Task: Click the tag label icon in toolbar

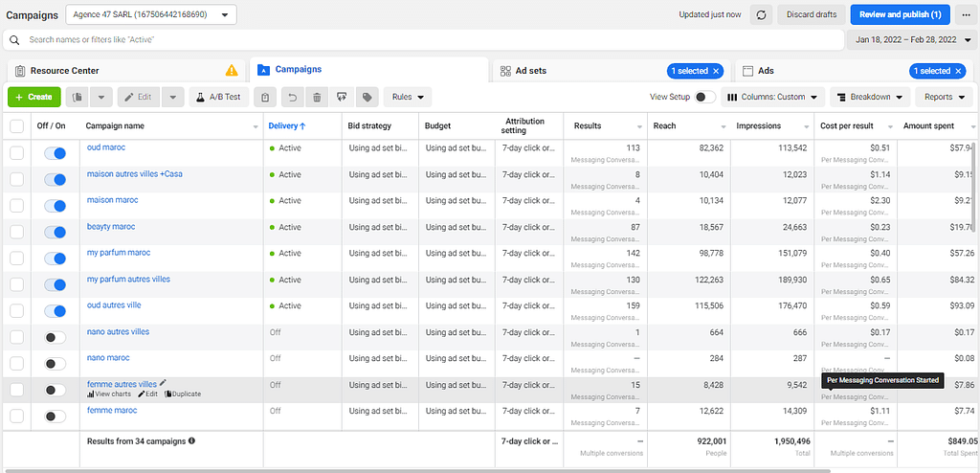Action: 366,97
